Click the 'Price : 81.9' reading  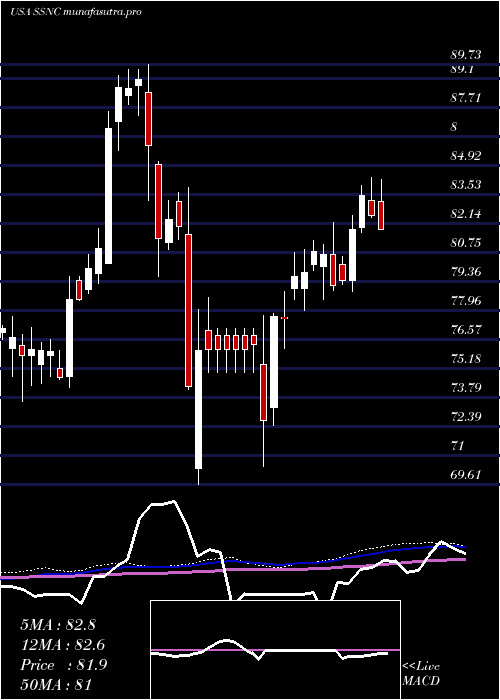tap(63, 665)
